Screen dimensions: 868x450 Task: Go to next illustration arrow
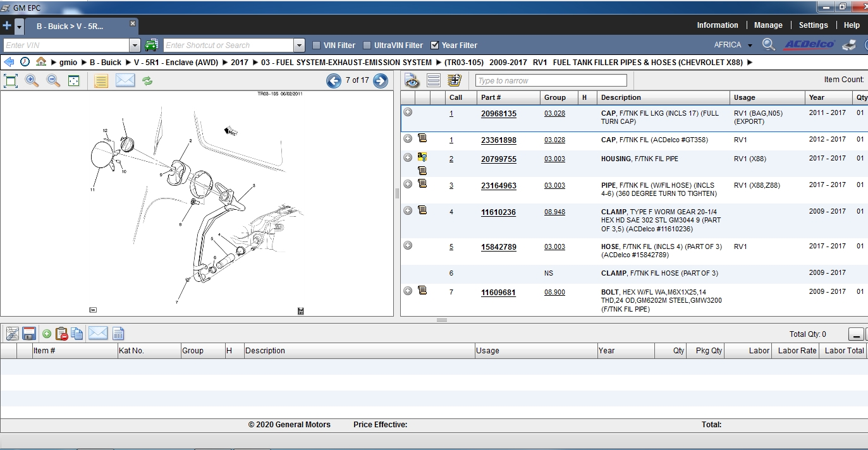381,80
